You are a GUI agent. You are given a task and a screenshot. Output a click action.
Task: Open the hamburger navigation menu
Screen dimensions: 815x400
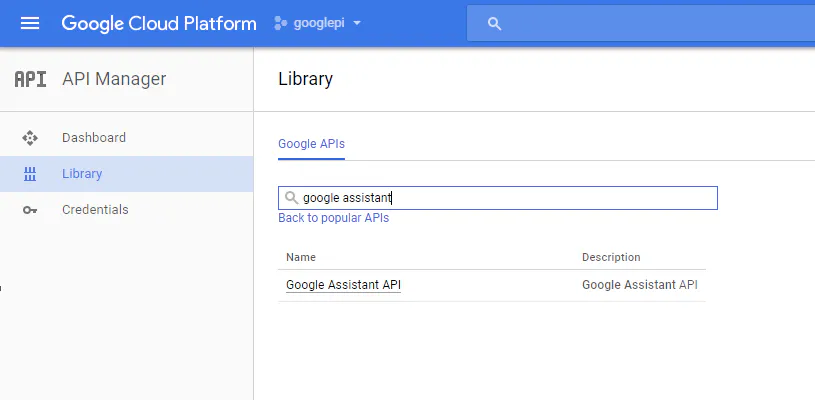30,23
